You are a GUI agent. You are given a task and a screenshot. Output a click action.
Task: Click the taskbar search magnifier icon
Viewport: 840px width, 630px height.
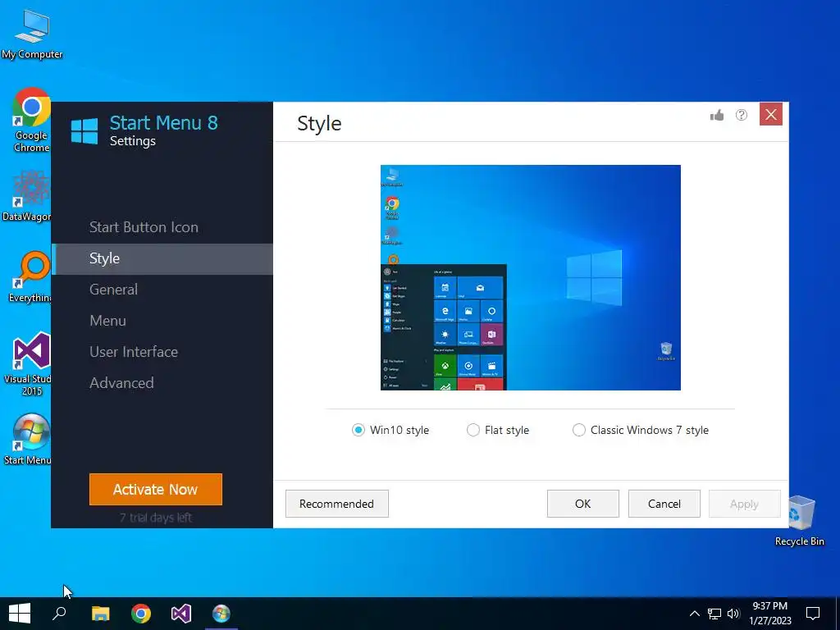click(x=59, y=614)
